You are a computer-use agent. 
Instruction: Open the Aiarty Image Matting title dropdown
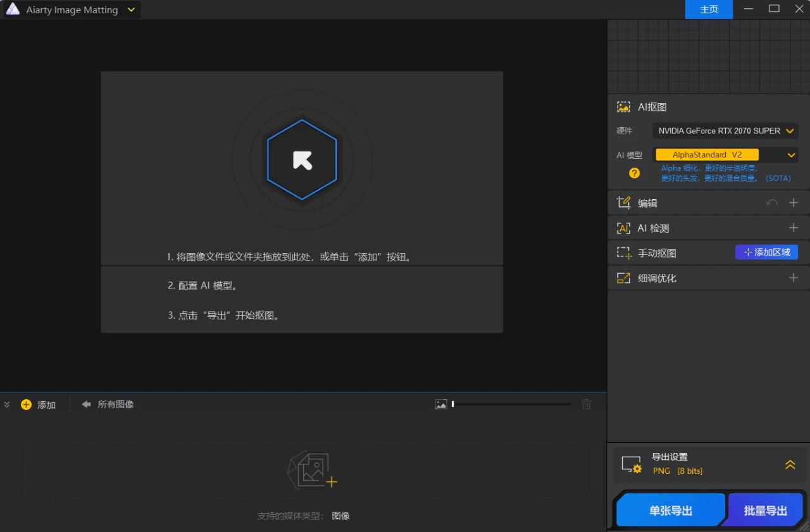(x=131, y=9)
